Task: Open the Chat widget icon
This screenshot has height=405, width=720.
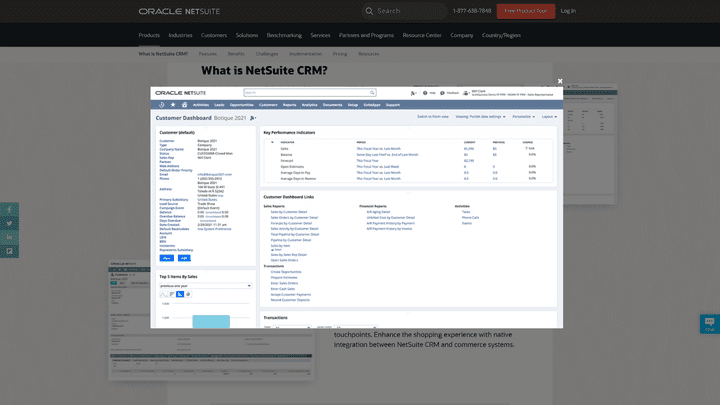Action: [709, 324]
